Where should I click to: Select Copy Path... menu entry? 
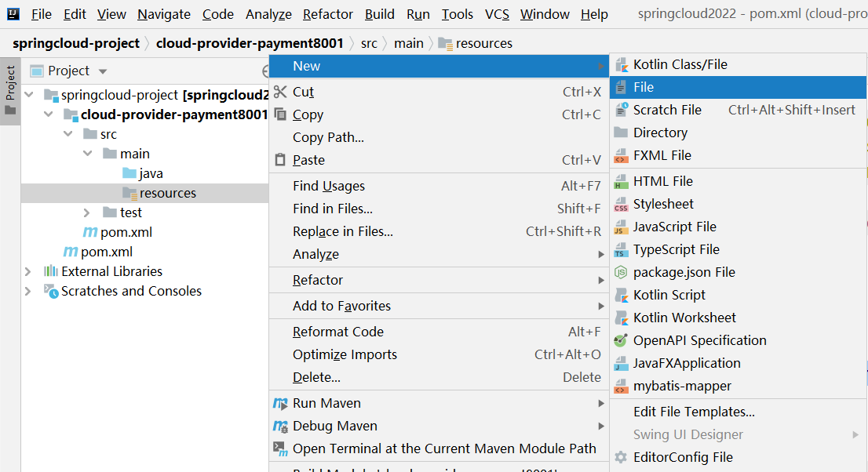click(439, 137)
